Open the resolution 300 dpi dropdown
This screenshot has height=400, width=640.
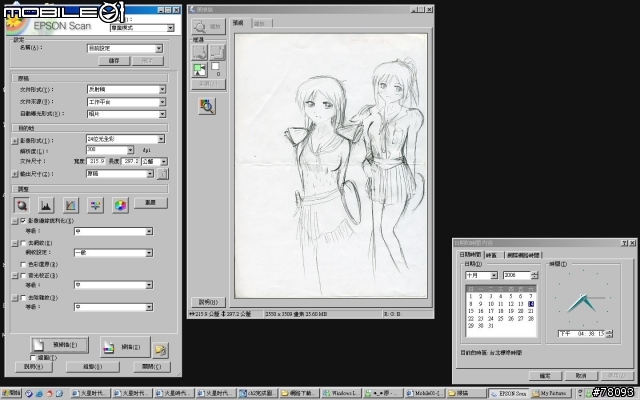110,150
